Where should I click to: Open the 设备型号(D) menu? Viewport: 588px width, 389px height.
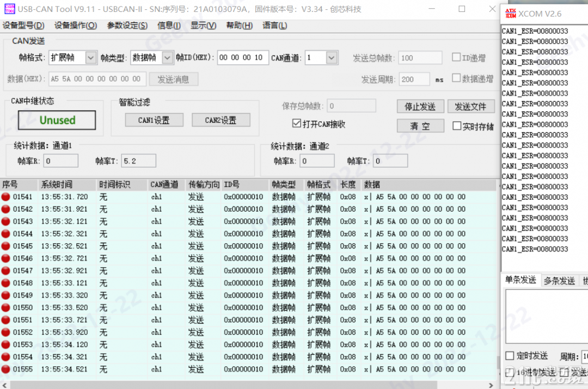click(x=23, y=26)
